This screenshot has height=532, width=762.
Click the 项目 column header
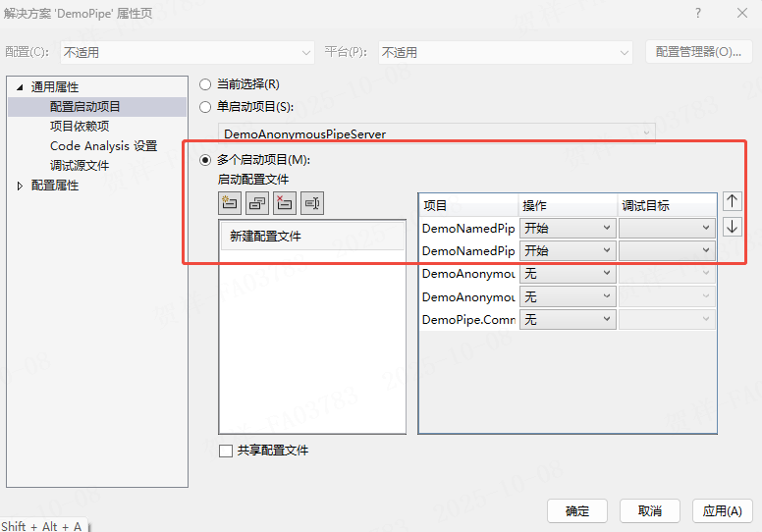[x=469, y=205]
